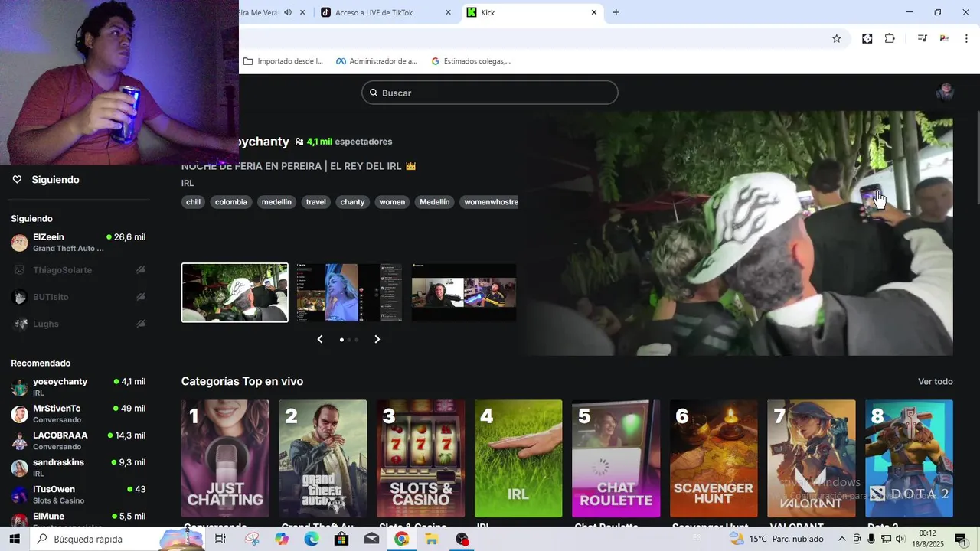This screenshot has width=980, height=551.
Task: Open the Administrador de a... bookmark
Action: pos(376,61)
